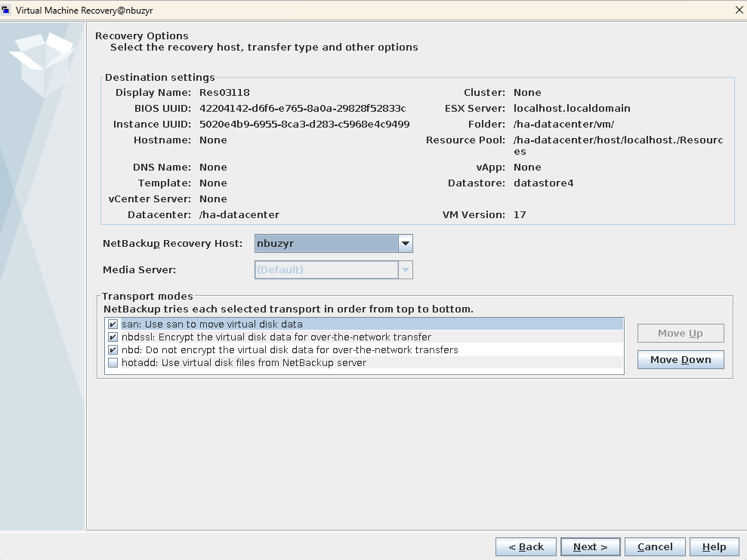Click the nbuzyr recovery host field
This screenshot has height=560, width=747.
tap(327, 243)
